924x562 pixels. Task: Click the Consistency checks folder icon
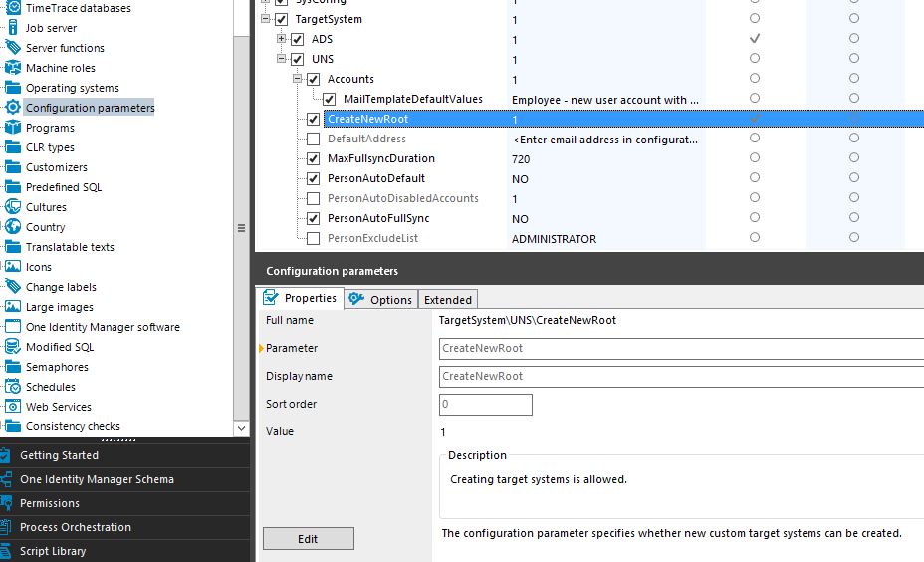point(12,426)
